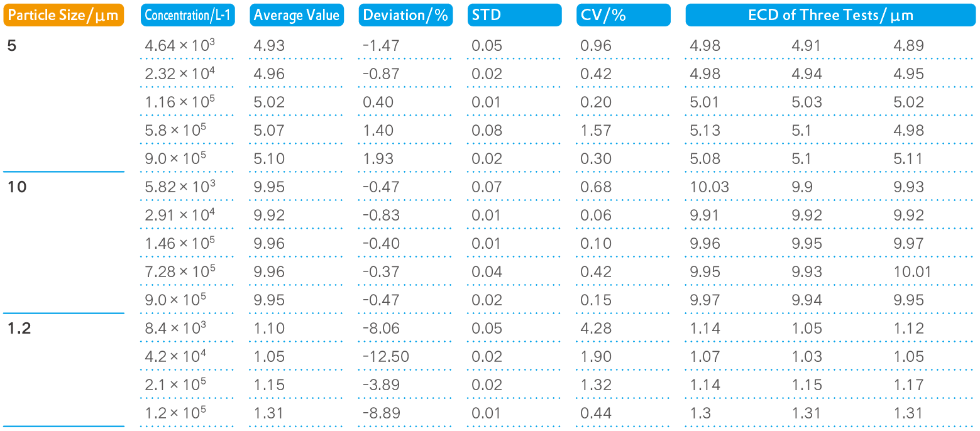Screen dimensions: 980x431
Task: Click the 4.64 × 10³ concentration cell
Action: 180,45
